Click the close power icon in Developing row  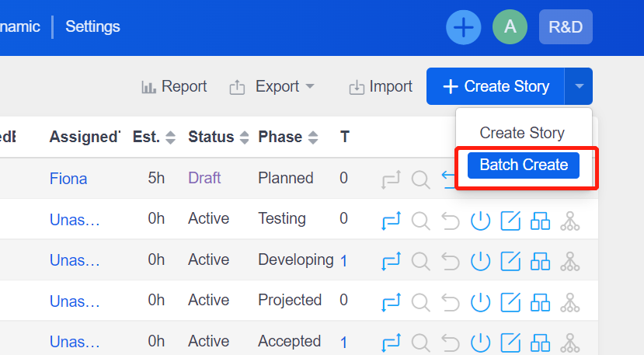(x=480, y=261)
